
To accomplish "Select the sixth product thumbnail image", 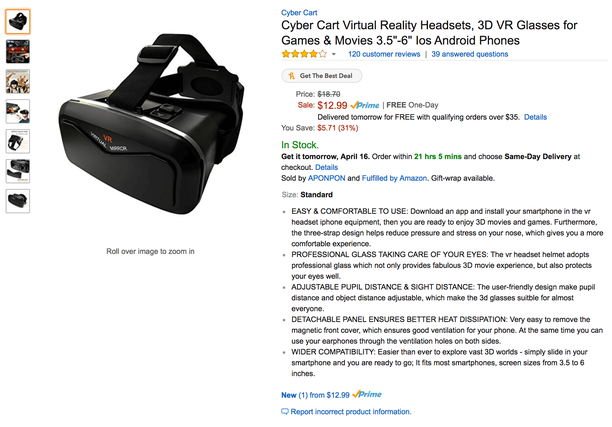I will pos(18,171).
